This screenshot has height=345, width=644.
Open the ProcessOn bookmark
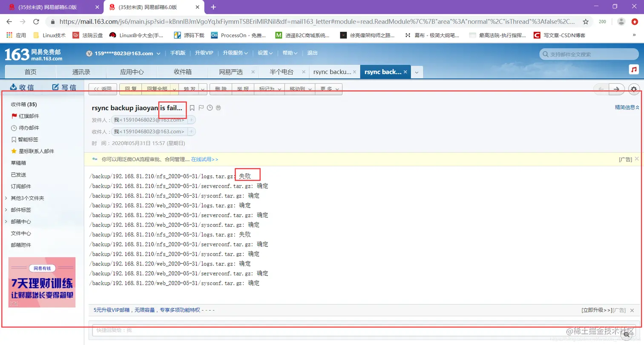coord(239,35)
